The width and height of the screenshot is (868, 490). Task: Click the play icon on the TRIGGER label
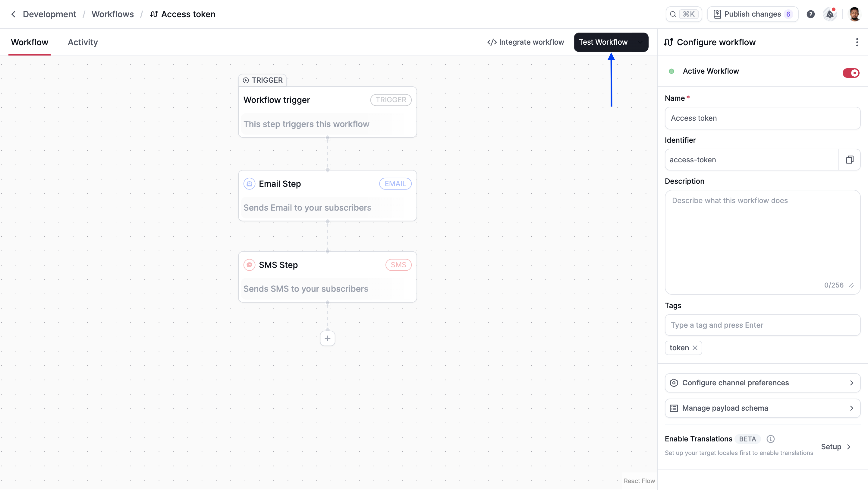(x=245, y=80)
